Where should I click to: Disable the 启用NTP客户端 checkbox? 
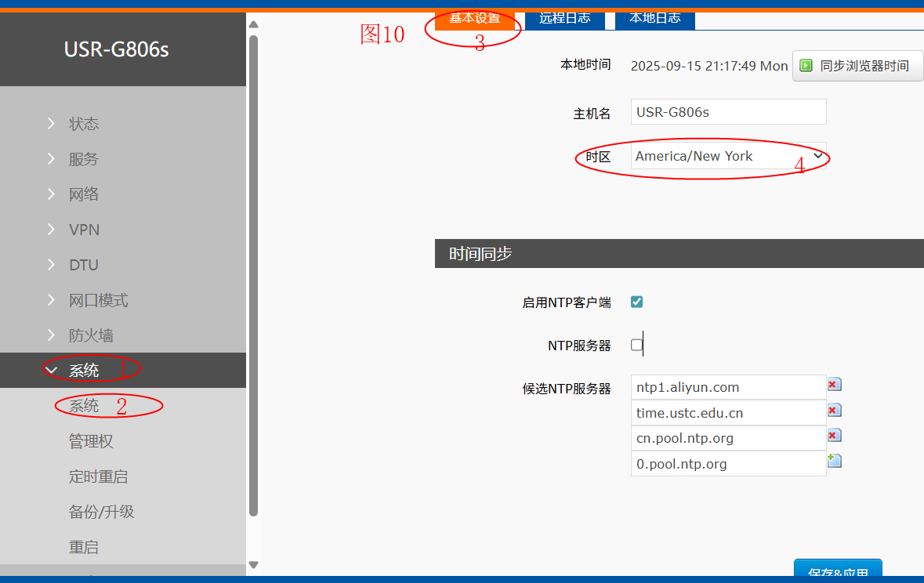coord(636,302)
